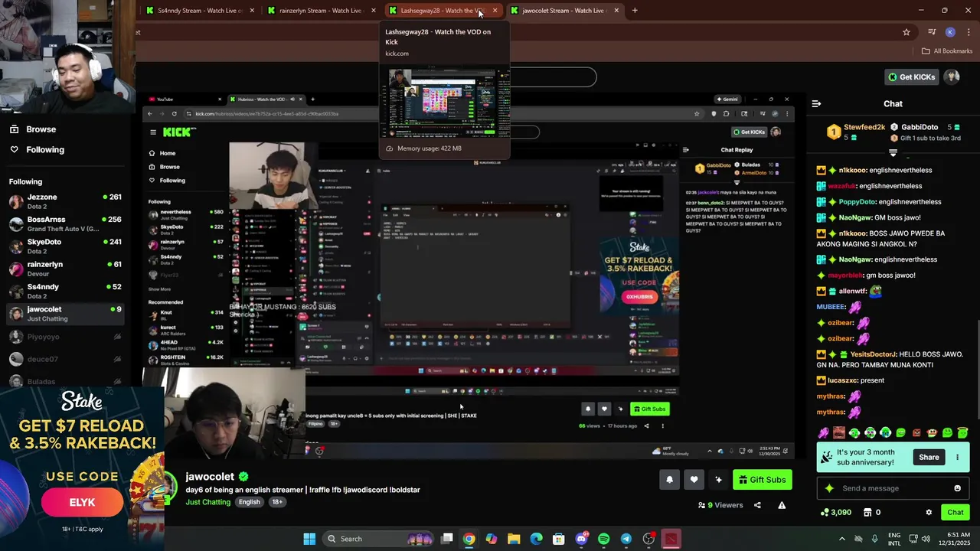Click the Get KICKs button
The width and height of the screenshot is (980, 551).
911,77
